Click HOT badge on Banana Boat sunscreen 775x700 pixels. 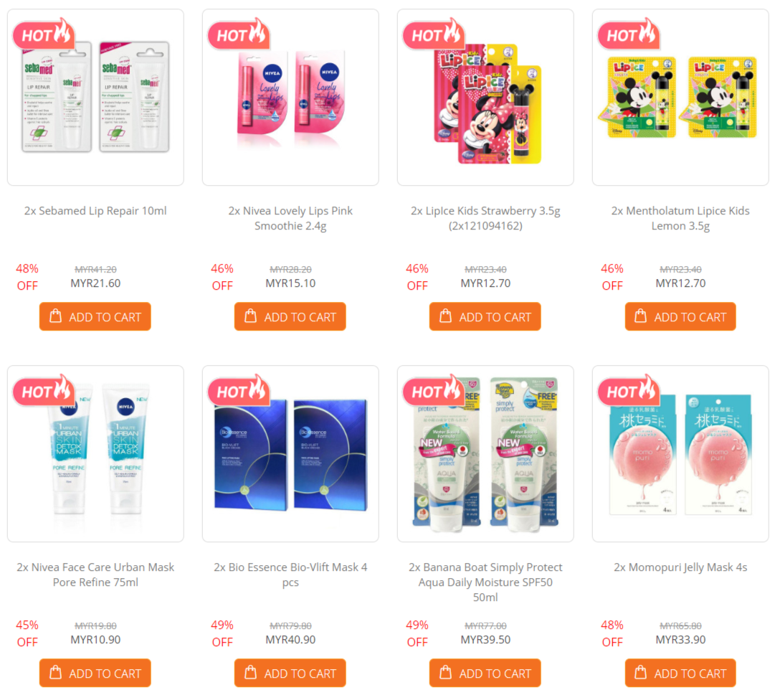(x=434, y=390)
